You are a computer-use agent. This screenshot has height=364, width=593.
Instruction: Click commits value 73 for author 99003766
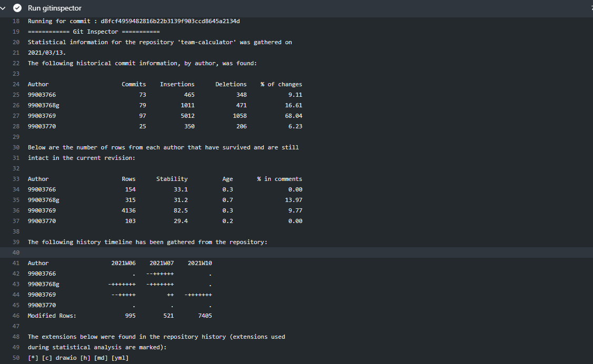tap(142, 95)
